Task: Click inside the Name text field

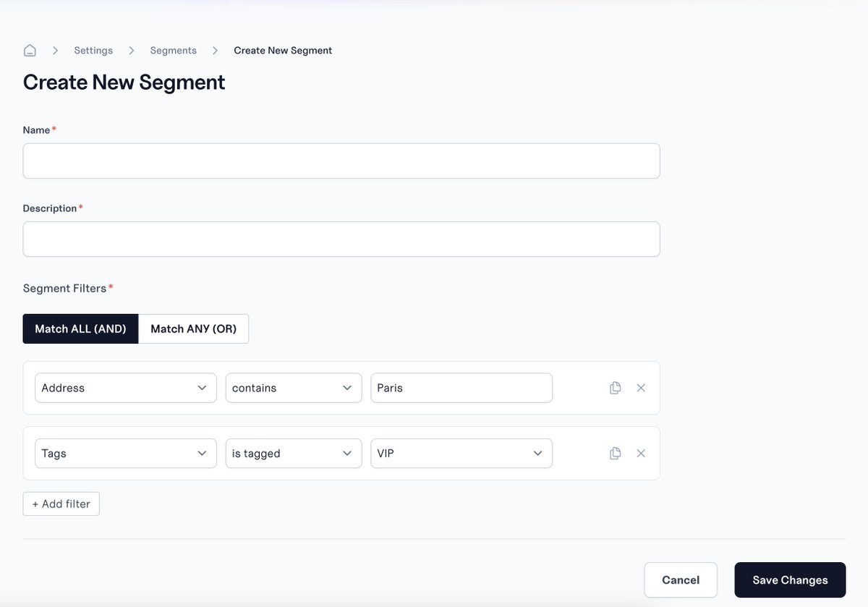Action: point(341,161)
